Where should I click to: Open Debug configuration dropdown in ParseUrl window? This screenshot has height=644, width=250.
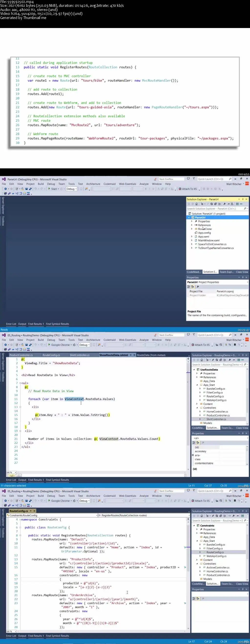click(x=71, y=189)
